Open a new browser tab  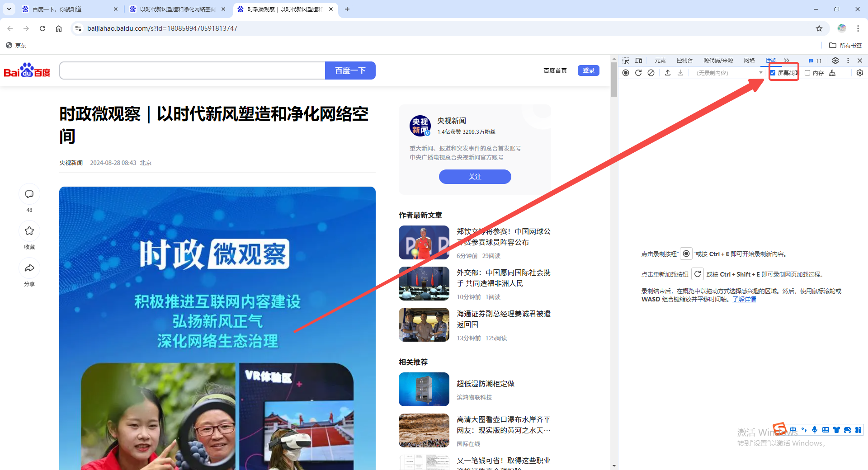347,9
